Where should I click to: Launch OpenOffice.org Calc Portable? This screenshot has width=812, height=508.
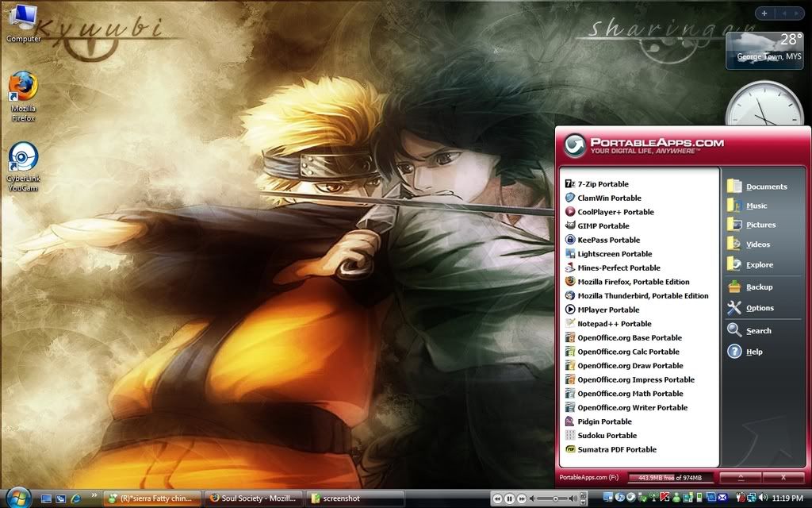pyautogui.click(x=622, y=352)
